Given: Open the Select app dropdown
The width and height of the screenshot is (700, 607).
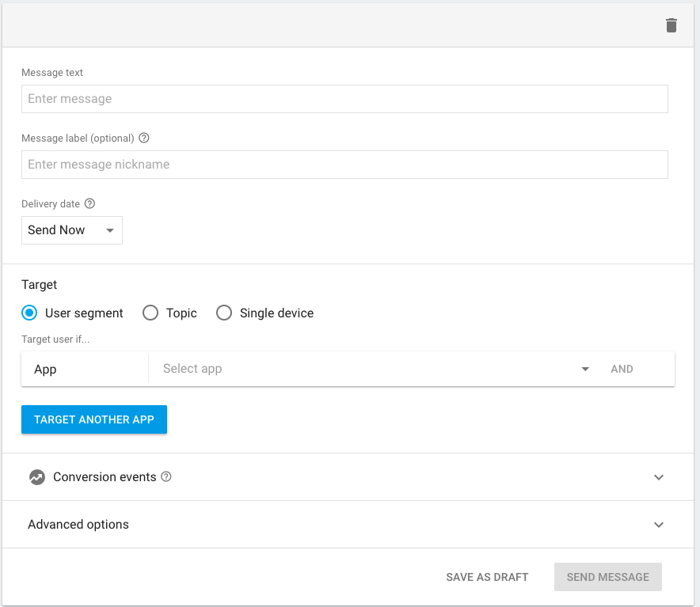Looking at the screenshot, I should tap(376, 369).
